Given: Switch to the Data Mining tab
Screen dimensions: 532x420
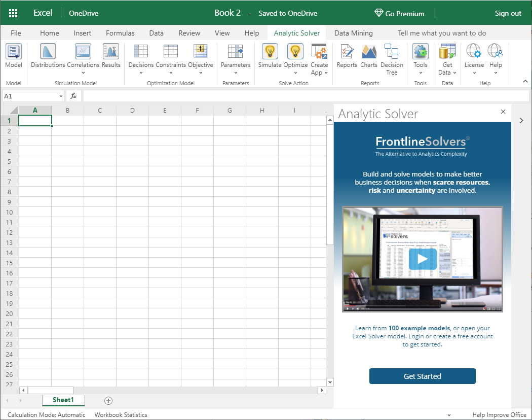Looking at the screenshot, I should tap(353, 33).
